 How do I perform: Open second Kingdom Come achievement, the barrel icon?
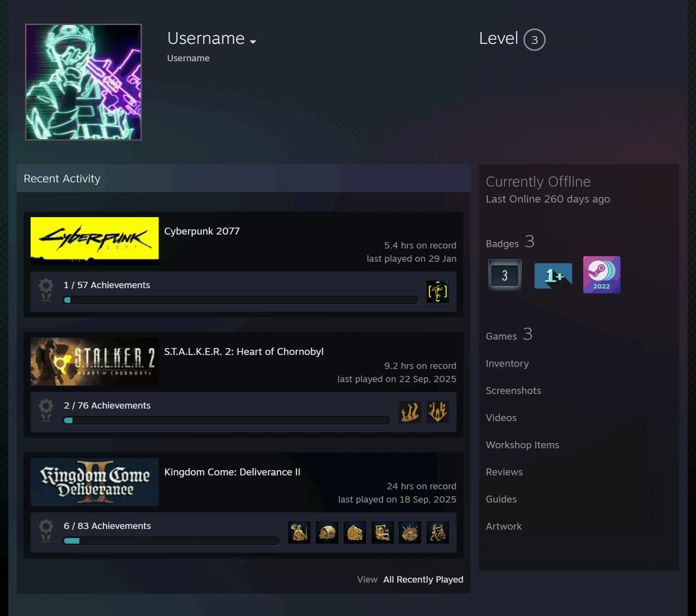(327, 532)
